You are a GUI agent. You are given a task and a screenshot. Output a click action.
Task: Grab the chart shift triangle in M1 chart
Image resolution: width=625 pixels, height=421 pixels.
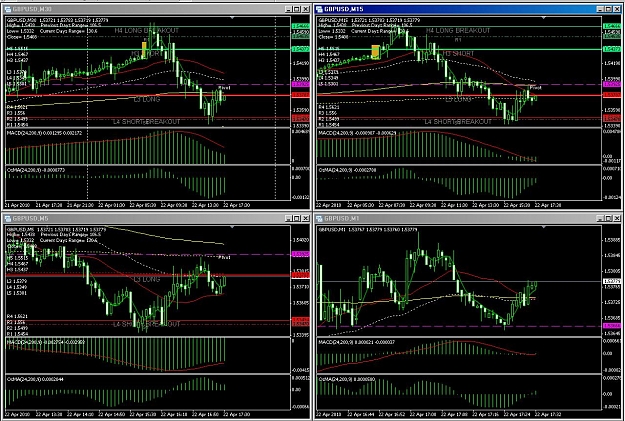(x=544, y=227)
